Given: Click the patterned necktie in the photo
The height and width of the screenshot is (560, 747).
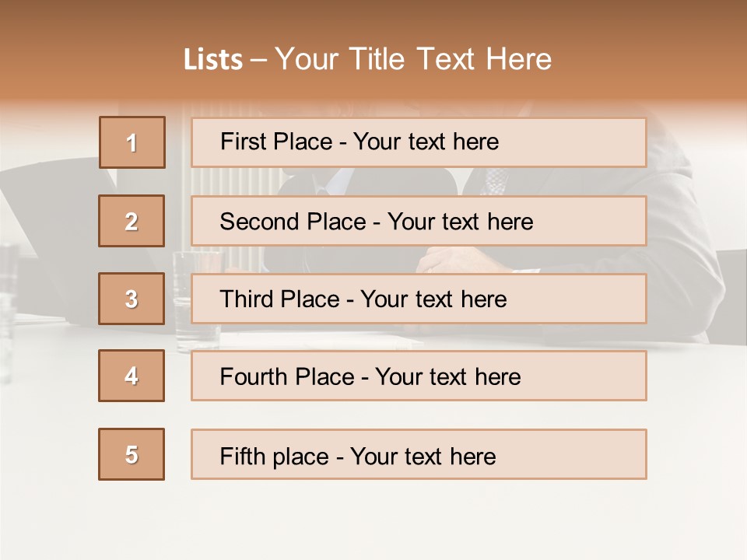Looking at the screenshot, I should (495, 180).
